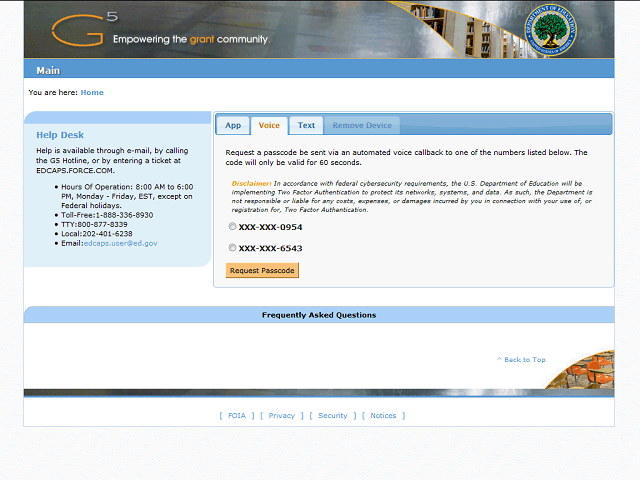The image size is (640, 480).
Task: Click the Main navigation bar item
Action: point(48,71)
